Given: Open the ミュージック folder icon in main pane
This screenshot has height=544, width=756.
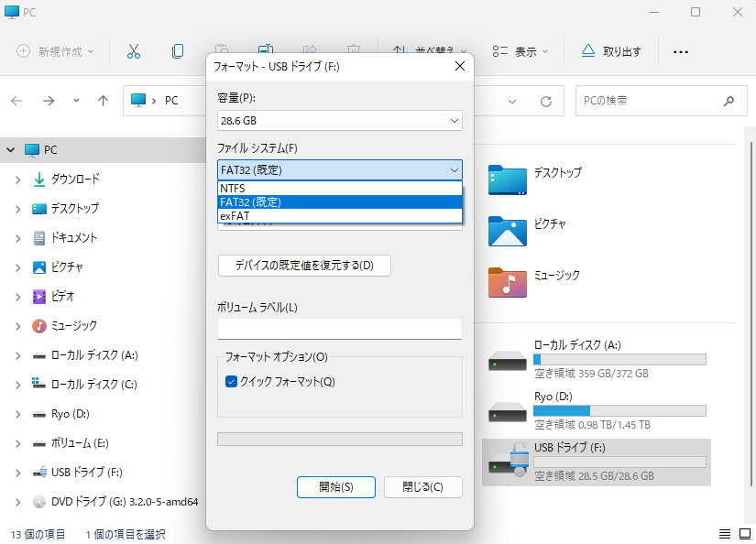Looking at the screenshot, I should tap(507, 282).
